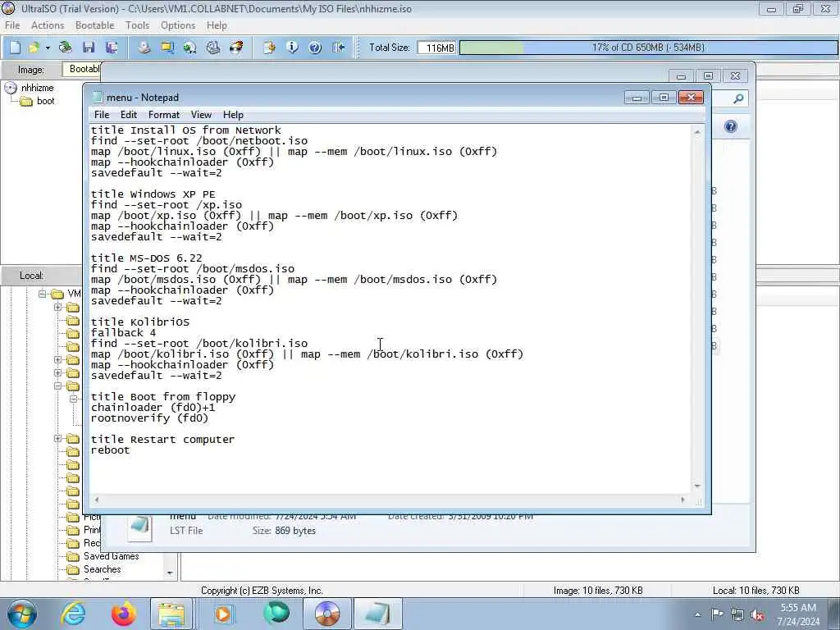Open Notepad's View menu
This screenshot has height=630, width=840.
tap(201, 115)
